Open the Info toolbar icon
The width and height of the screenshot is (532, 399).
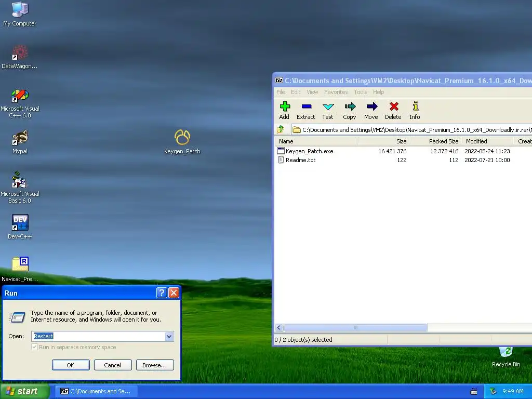(415, 111)
